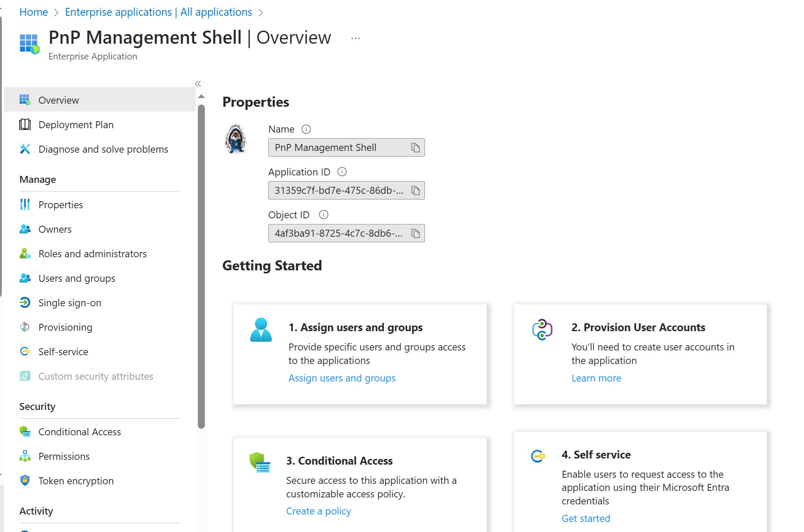
Task: Select the Owners people icon
Action: point(25,229)
